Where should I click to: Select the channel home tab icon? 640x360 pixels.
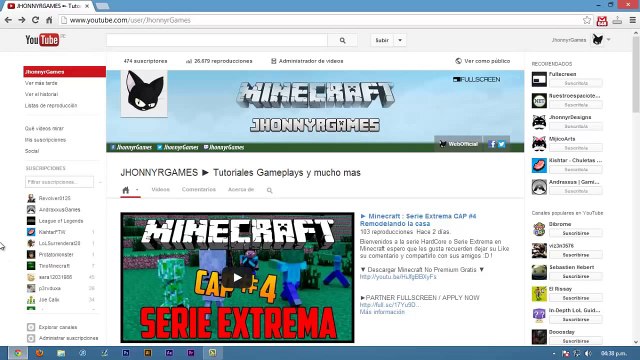click(126, 190)
